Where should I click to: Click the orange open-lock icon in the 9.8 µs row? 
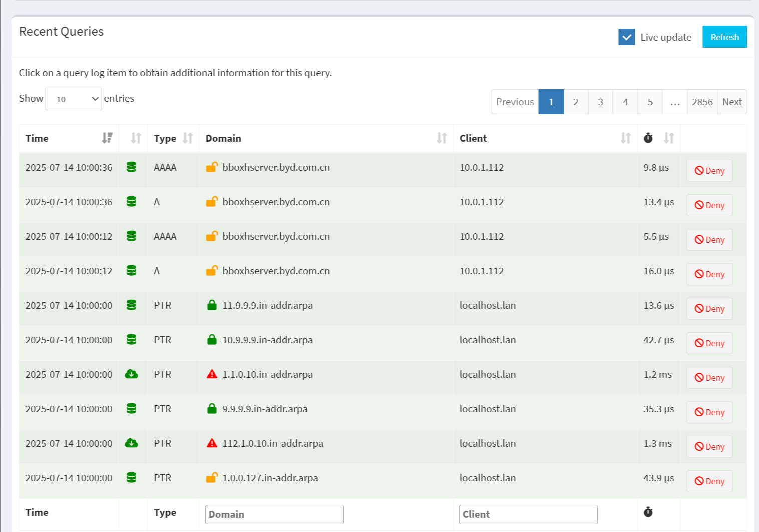[212, 167]
